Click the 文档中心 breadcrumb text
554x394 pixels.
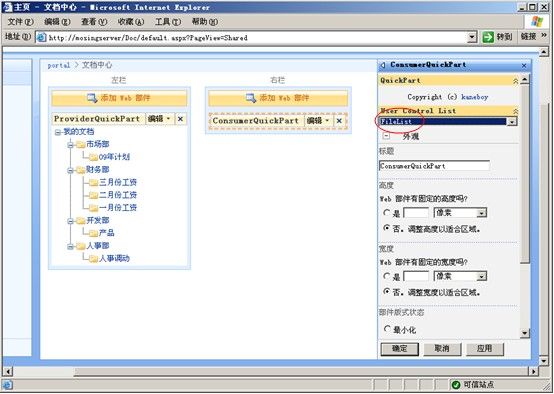(x=97, y=65)
